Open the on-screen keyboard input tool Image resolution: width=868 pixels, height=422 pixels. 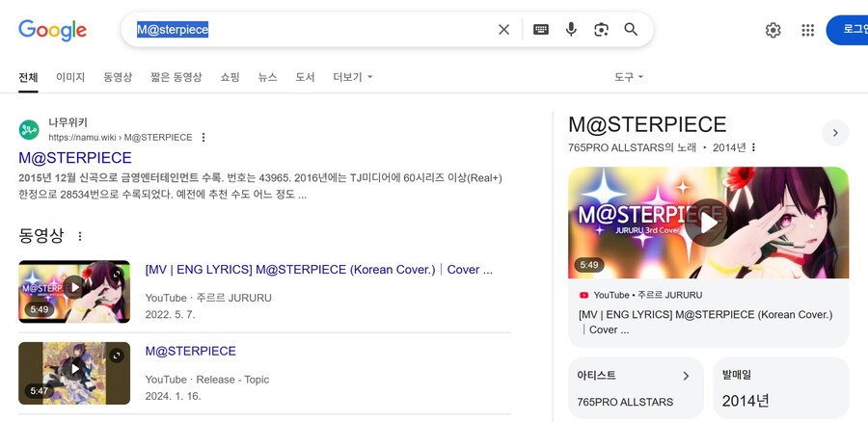click(x=541, y=29)
